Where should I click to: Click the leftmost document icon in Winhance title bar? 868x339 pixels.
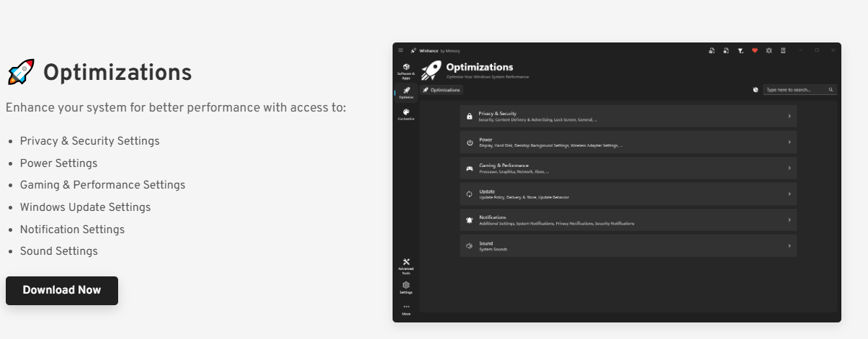(x=712, y=50)
